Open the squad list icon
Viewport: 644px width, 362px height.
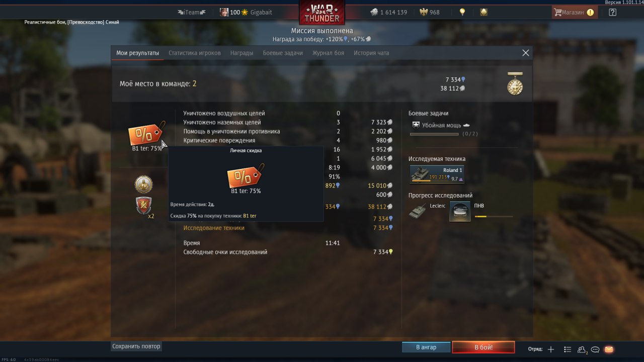[x=568, y=349]
